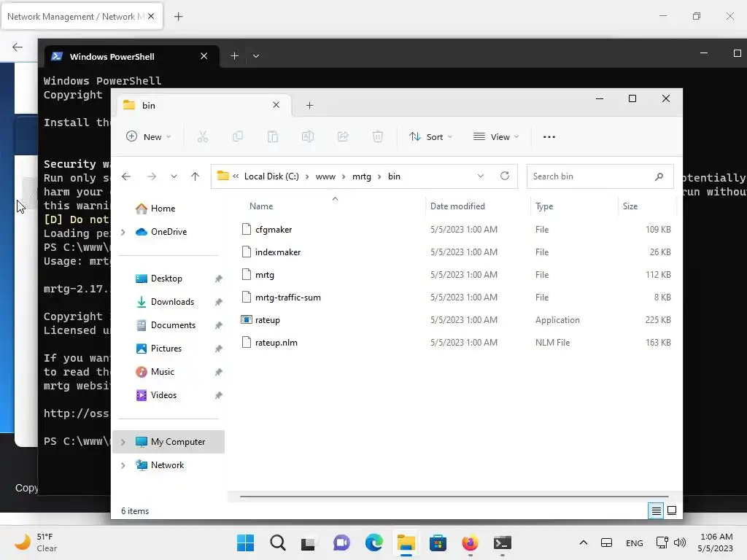Click the Cut scissors icon in toolbar
The image size is (747, 560).
[x=203, y=136]
